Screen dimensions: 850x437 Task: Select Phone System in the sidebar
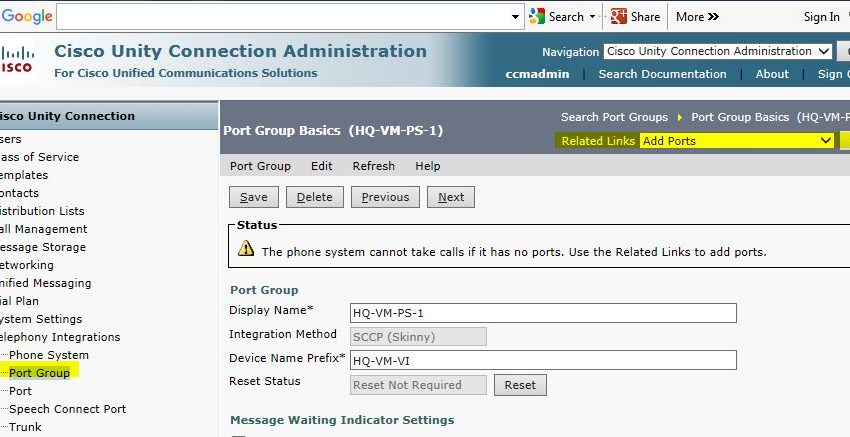click(49, 355)
